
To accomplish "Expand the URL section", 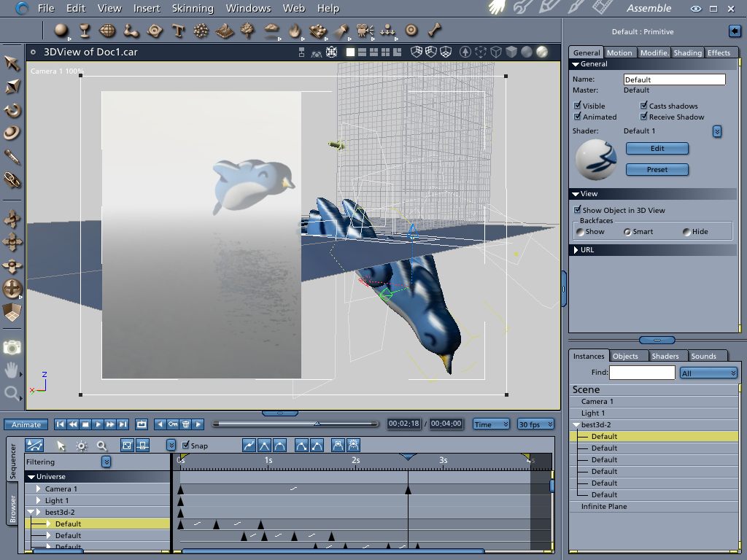I will [576, 250].
